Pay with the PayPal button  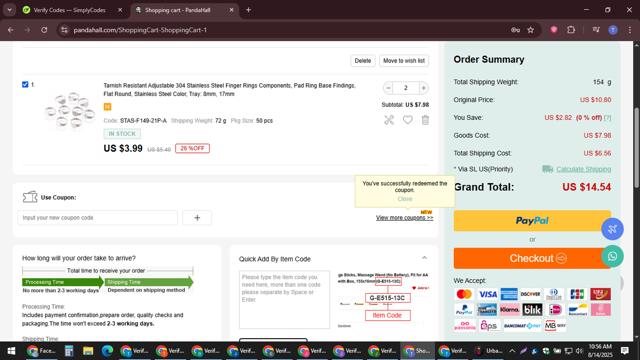532,221
